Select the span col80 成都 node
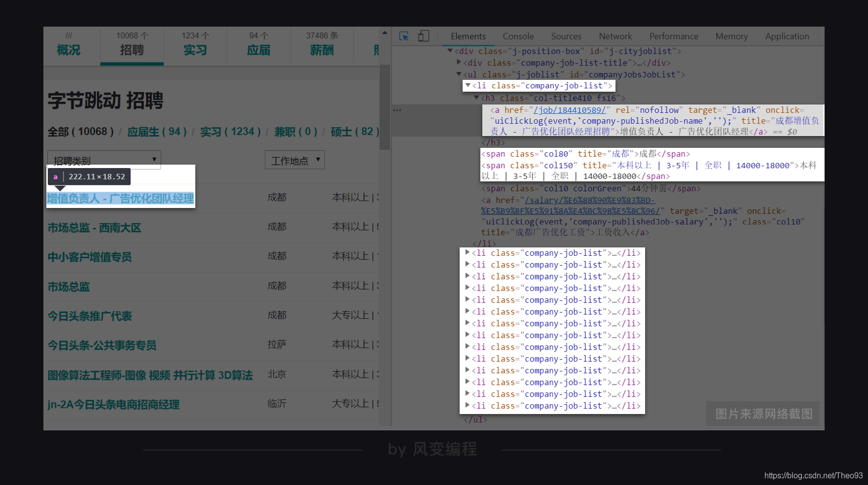Image resolution: width=868 pixels, height=485 pixels. tap(586, 154)
